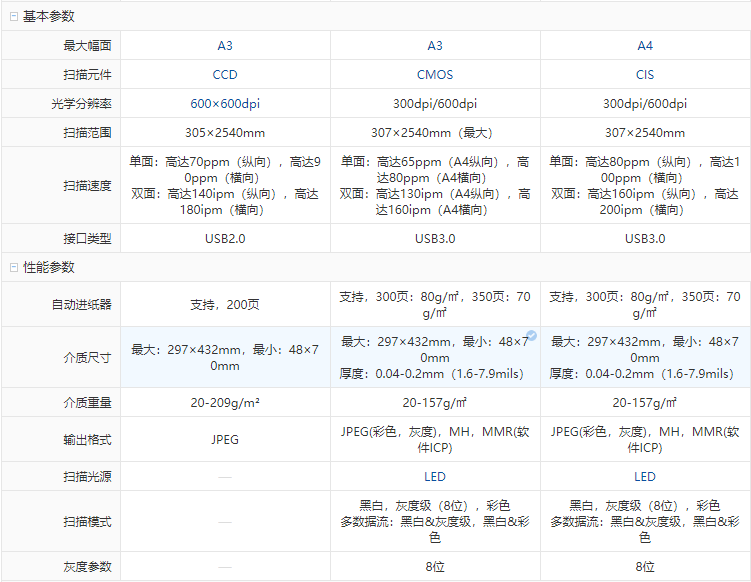Collapse the 性能参数 section
This screenshot has height=582, width=751.
14,267
